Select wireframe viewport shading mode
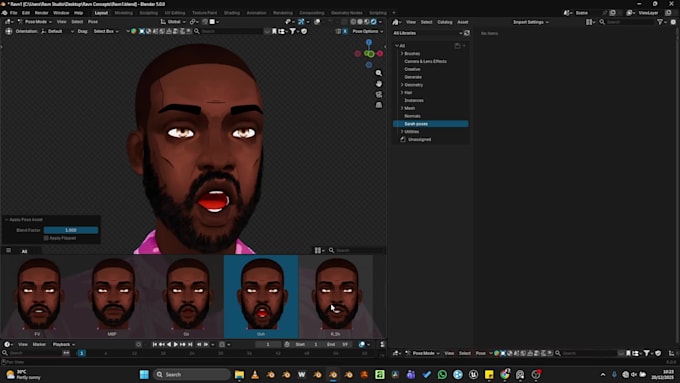 (353, 21)
